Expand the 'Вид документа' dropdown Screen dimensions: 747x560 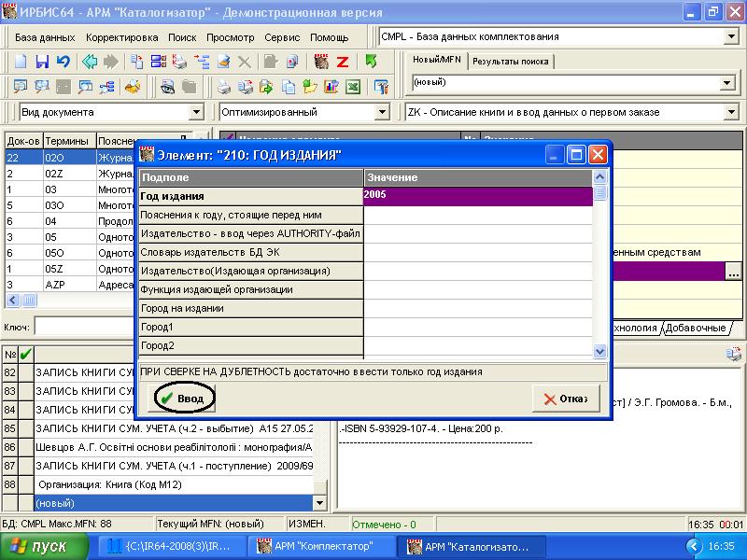coord(196,112)
